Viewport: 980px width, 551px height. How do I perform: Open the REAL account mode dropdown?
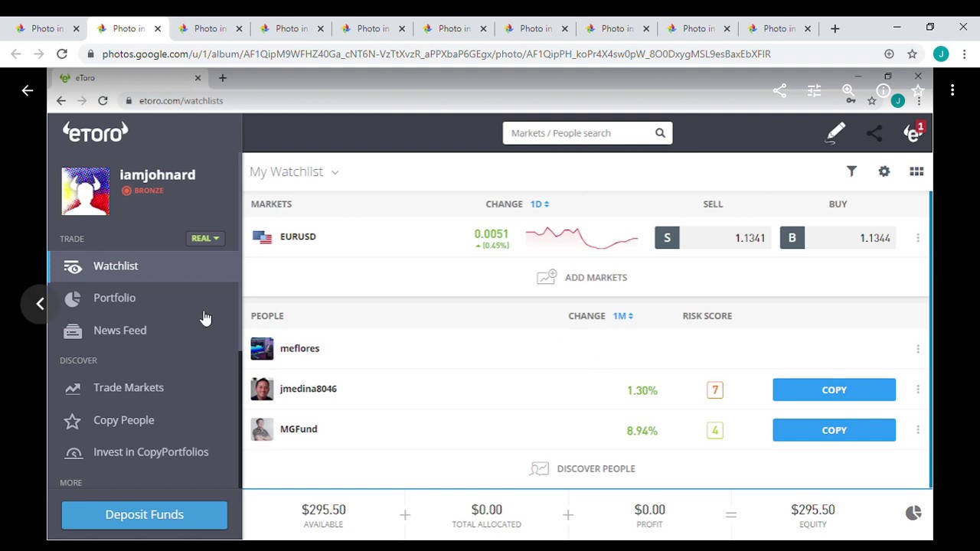[205, 238]
